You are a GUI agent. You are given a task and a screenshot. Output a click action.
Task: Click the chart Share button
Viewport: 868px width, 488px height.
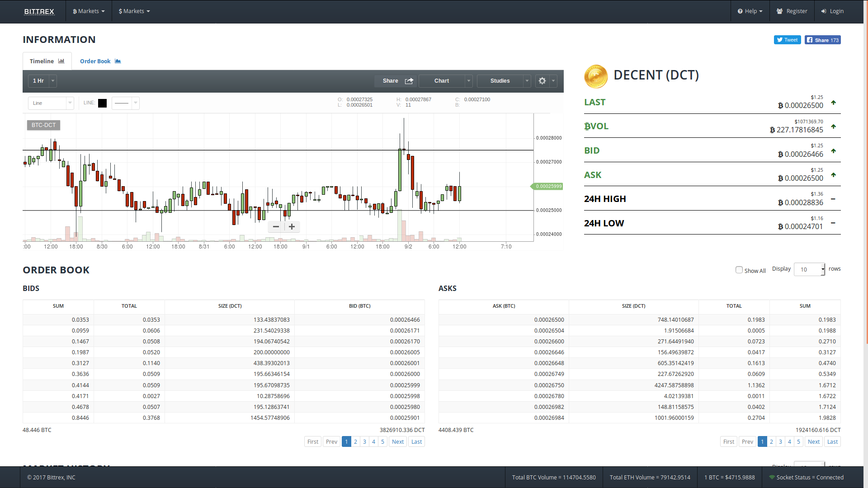(x=396, y=81)
